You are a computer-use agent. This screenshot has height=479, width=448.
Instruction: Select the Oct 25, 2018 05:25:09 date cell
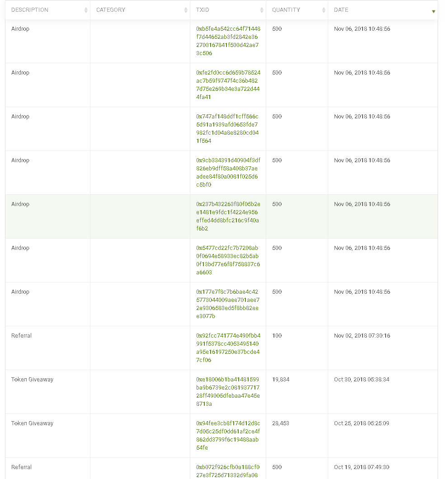382,436
